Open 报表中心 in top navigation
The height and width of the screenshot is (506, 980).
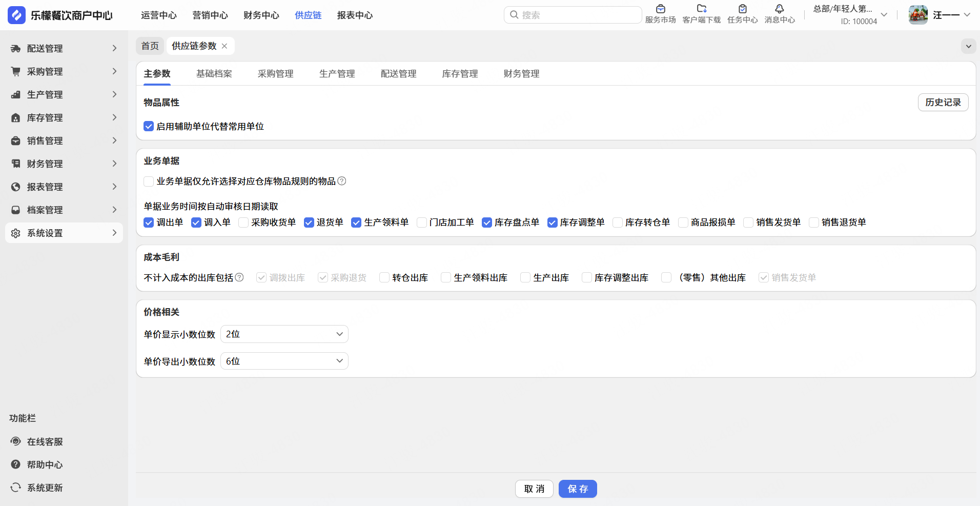point(355,15)
